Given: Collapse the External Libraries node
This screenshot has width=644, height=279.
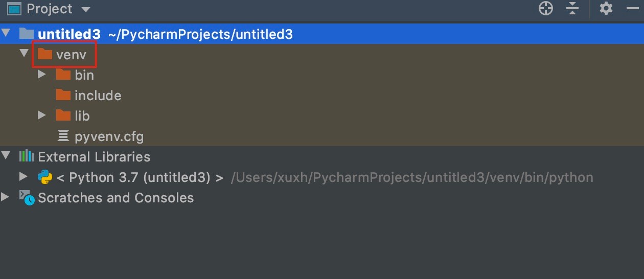Looking at the screenshot, I should coord(6,155).
